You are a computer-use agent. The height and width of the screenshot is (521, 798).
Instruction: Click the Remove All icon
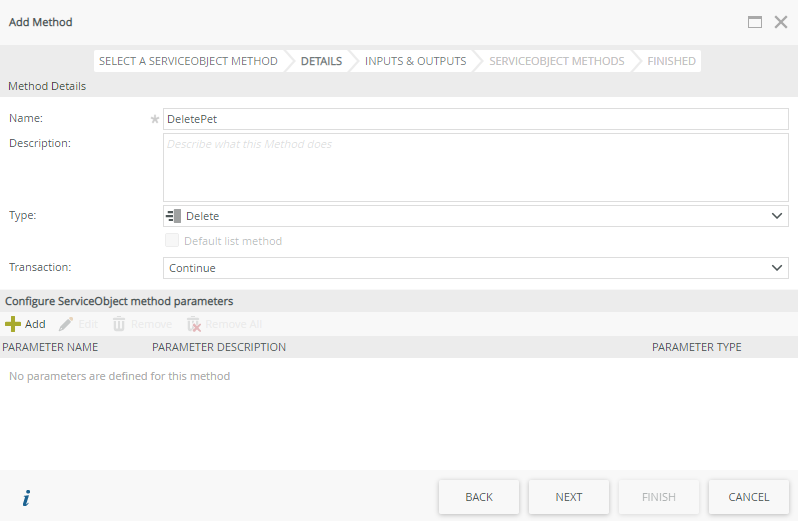[195, 324]
